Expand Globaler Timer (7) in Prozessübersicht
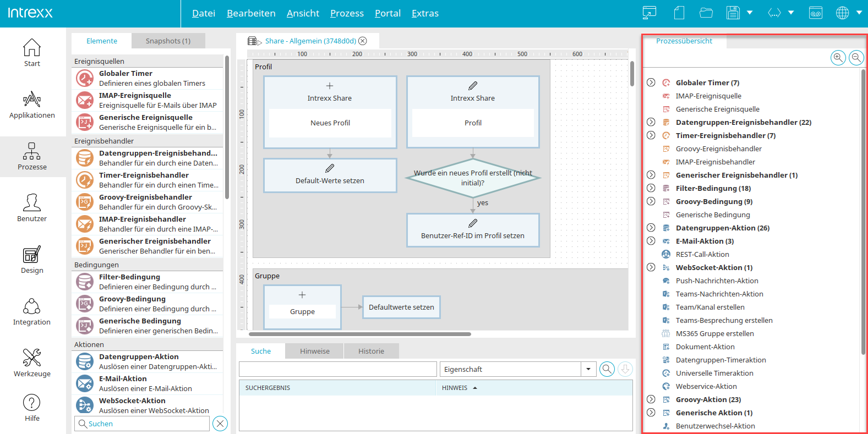The image size is (868, 434). pyautogui.click(x=651, y=83)
